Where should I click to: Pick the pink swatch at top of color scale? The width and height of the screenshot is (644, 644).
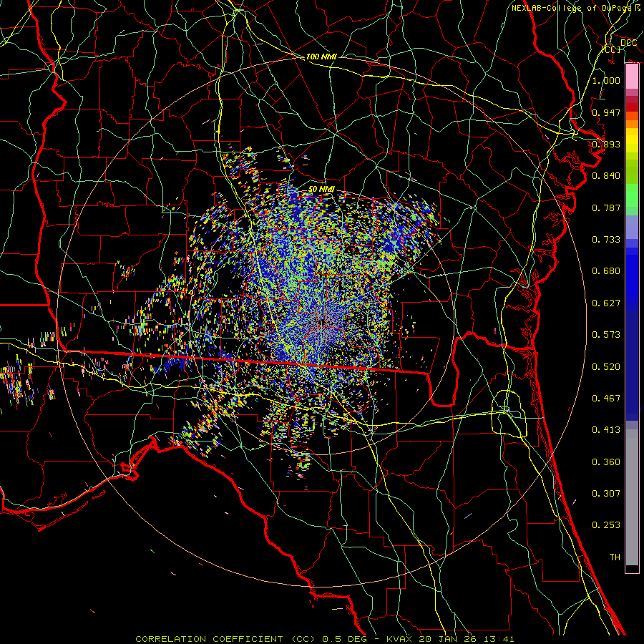(632, 76)
